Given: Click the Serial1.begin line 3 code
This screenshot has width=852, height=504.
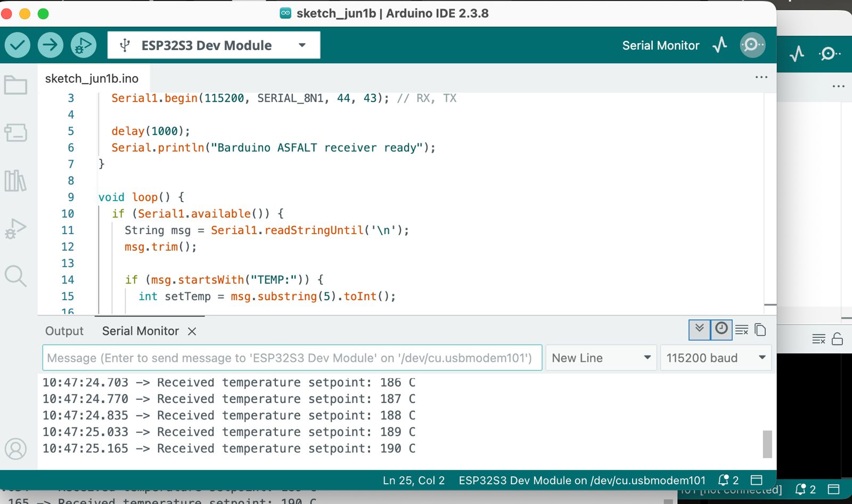Looking at the screenshot, I should (x=284, y=98).
